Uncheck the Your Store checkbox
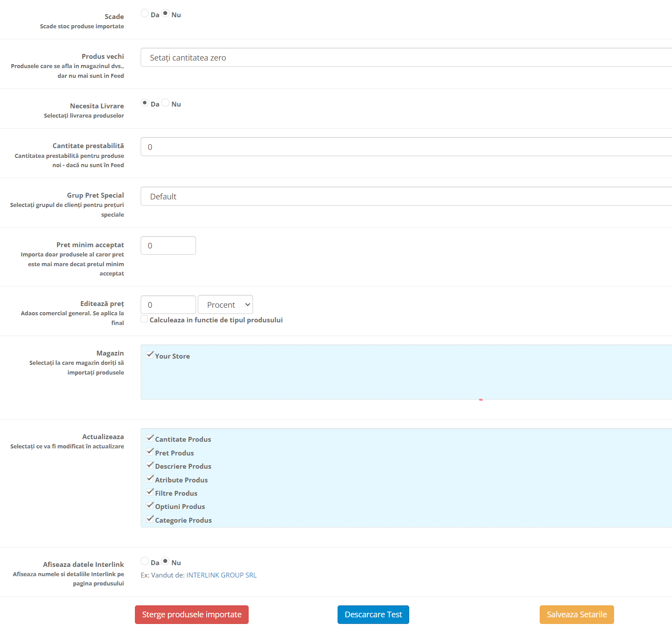Viewport: 672px width, 635px height. point(150,355)
